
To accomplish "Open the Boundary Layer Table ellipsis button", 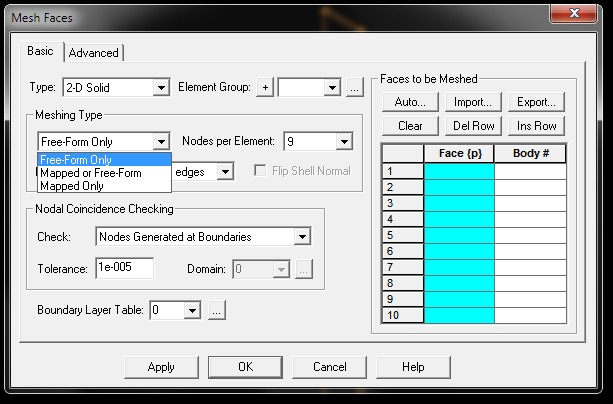I will pyautogui.click(x=217, y=310).
